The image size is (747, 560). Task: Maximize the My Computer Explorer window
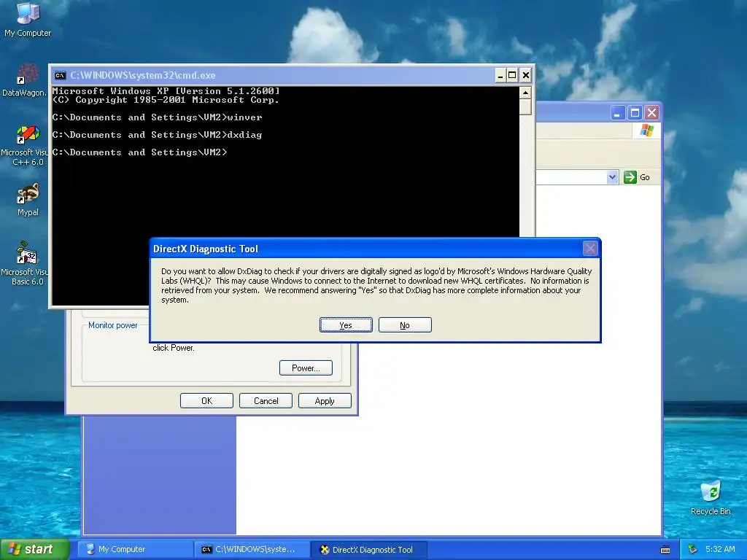(635, 113)
